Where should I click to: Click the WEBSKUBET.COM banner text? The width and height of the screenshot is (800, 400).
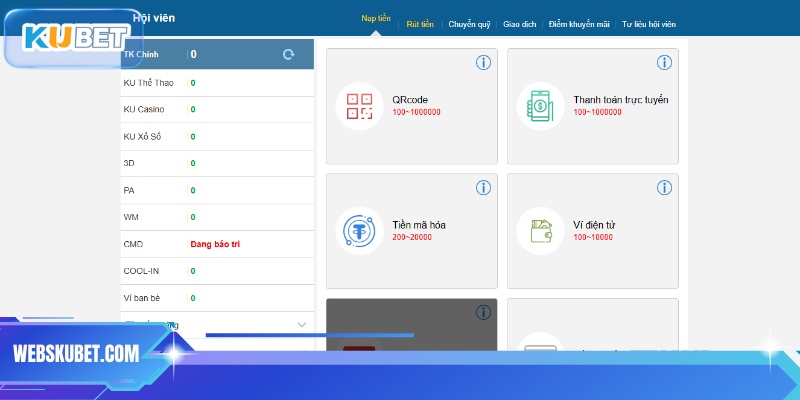[76, 354]
